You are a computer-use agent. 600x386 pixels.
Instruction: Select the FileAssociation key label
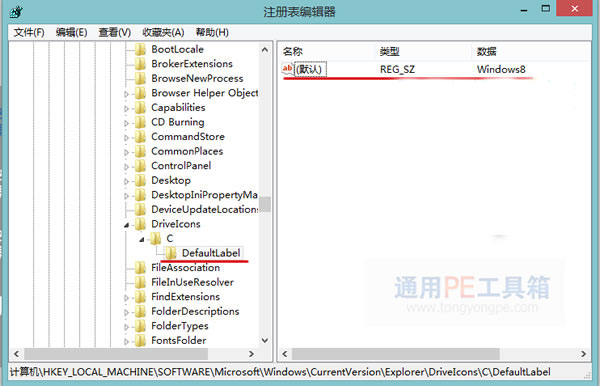186,267
